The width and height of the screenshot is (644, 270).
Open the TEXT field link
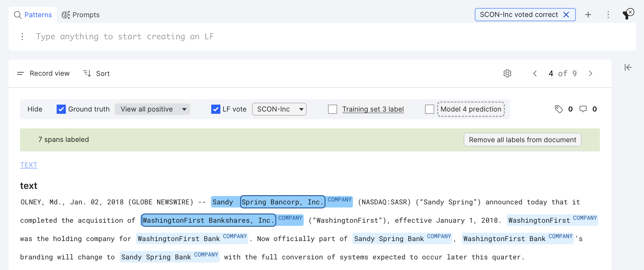coord(29,165)
